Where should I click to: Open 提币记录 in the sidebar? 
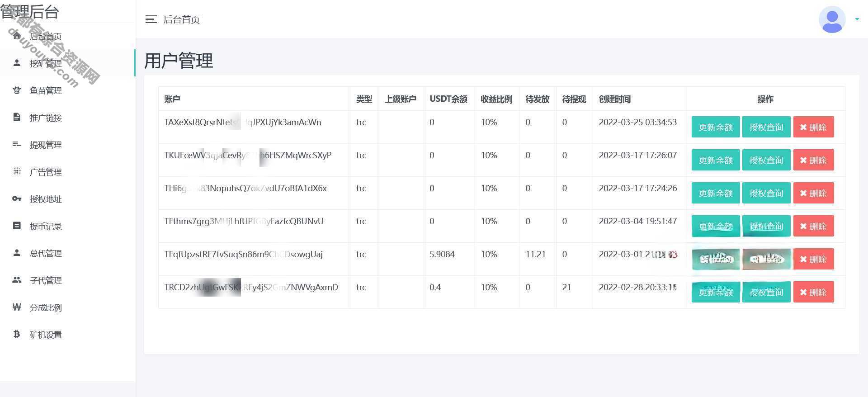pos(46,226)
